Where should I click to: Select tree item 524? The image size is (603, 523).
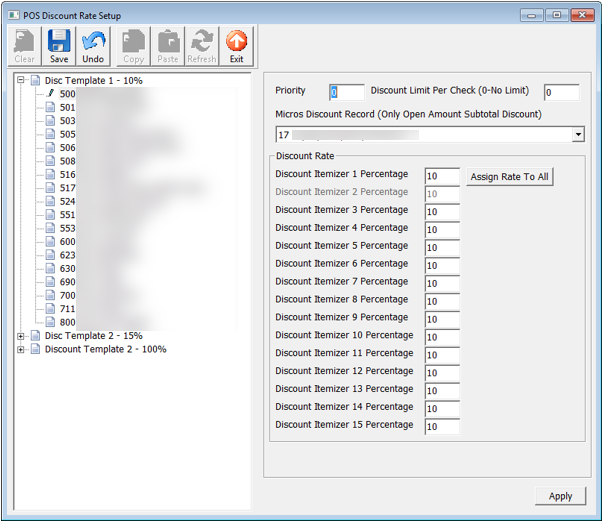tap(67, 202)
